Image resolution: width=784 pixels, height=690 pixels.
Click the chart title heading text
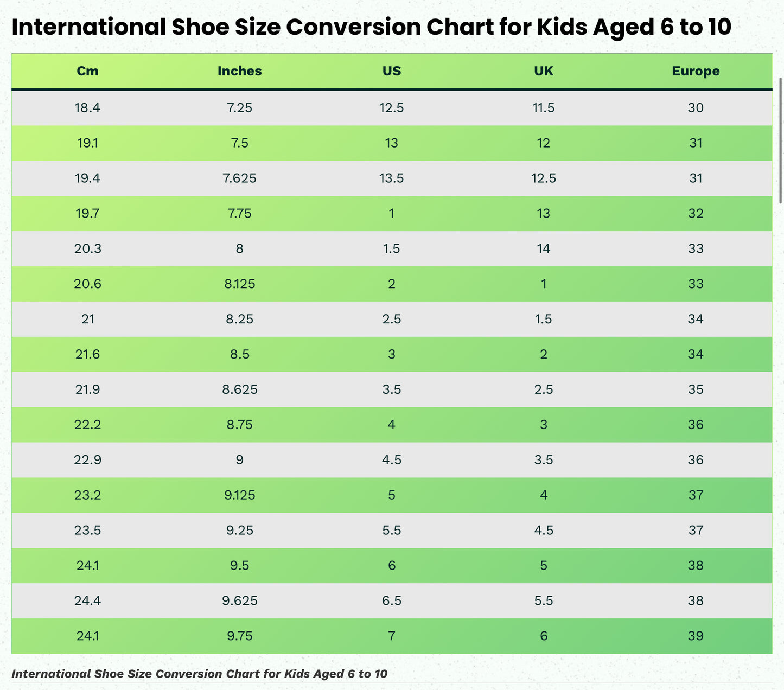point(371,27)
